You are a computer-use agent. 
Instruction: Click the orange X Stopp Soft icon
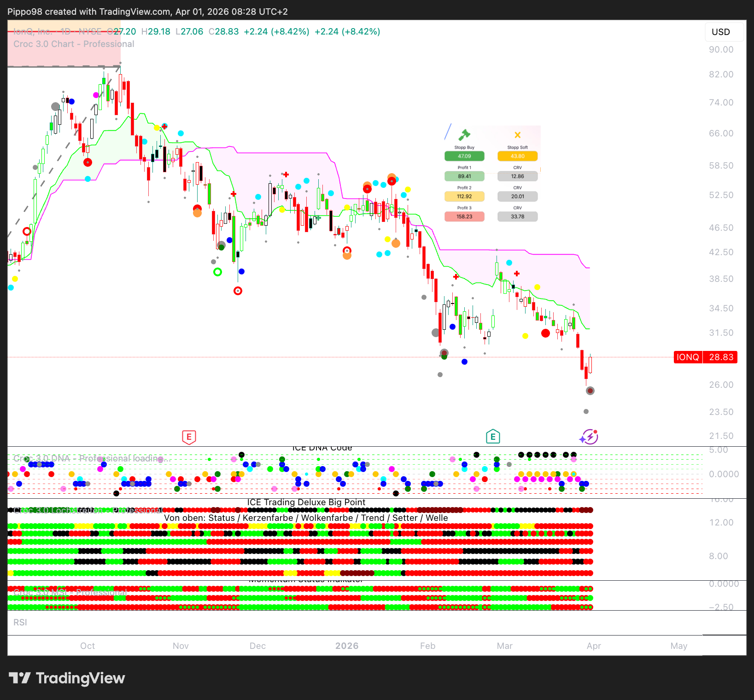pyautogui.click(x=517, y=135)
